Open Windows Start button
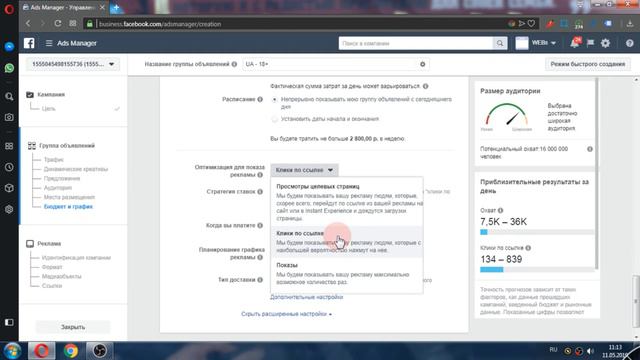Screen dimensions: 640x360 [x=12, y=351]
